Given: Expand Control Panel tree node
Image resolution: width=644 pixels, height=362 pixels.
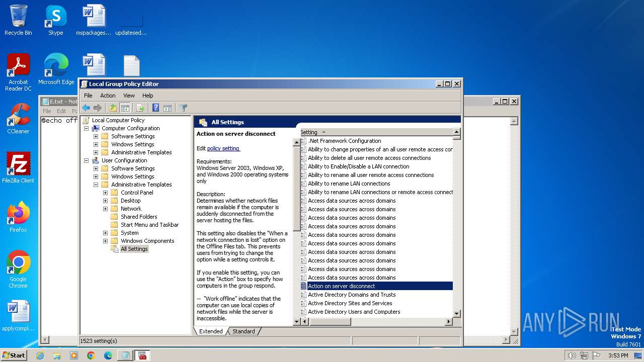Looking at the screenshot, I should 105,193.
